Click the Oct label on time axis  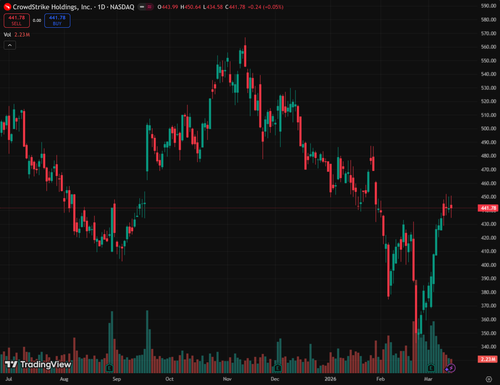point(169,379)
